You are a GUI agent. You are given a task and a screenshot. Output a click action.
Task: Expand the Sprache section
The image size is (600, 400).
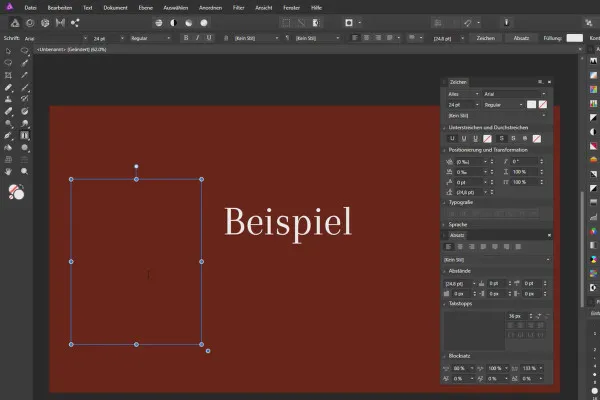(x=444, y=225)
